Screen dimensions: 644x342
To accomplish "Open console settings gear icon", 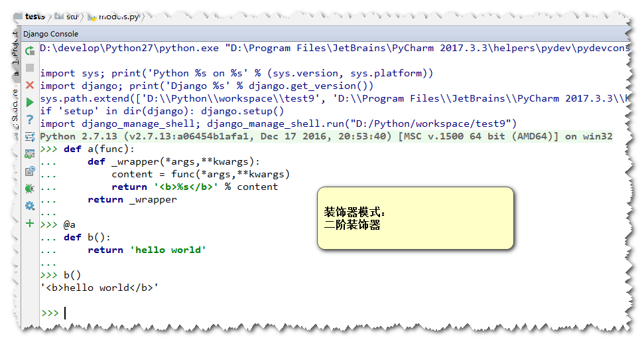I will (x=30, y=206).
